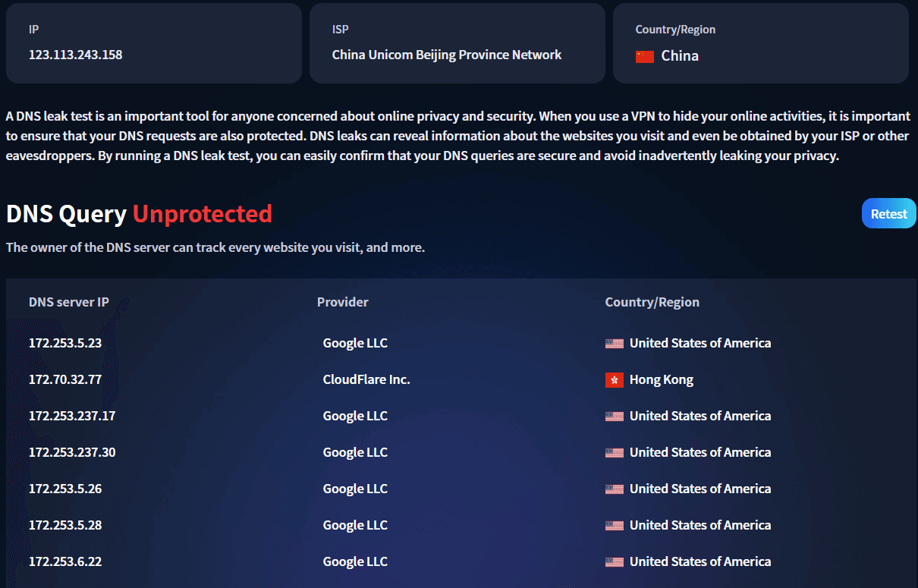
Task: Click the China Unicom Beijing Province Network text
Action: coord(447,55)
